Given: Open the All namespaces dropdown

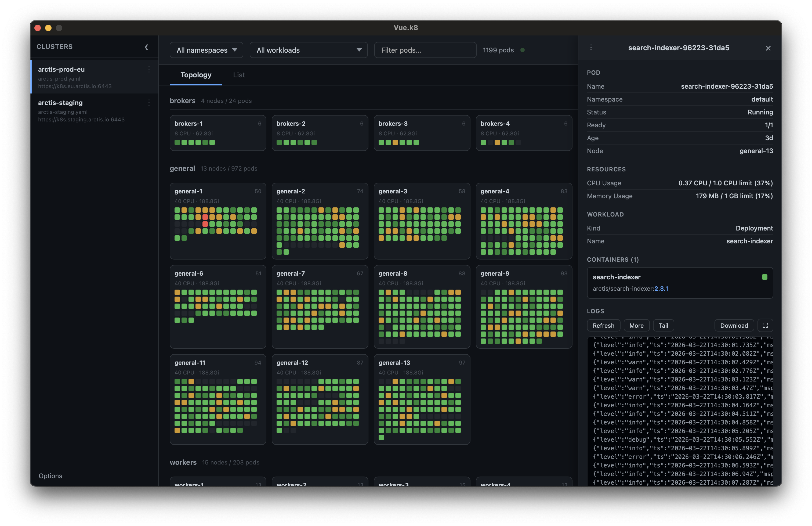Looking at the screenshot, I should pos(206,50).
